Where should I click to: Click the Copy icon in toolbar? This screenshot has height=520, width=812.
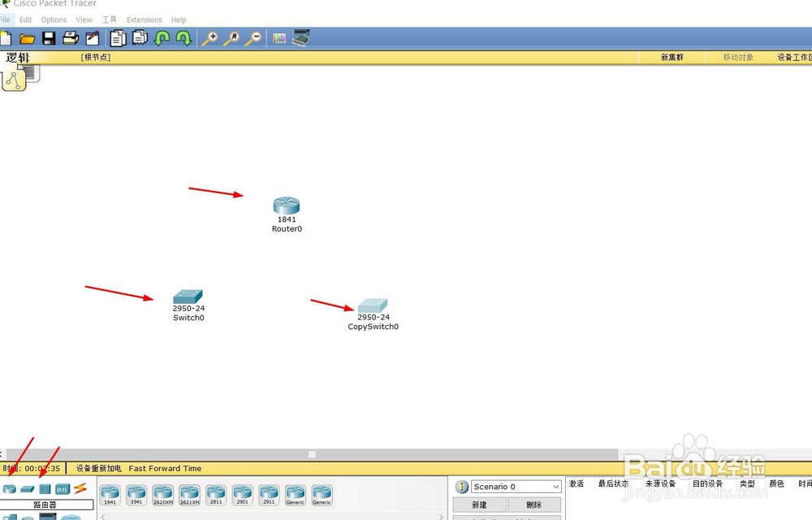(118, 38)
